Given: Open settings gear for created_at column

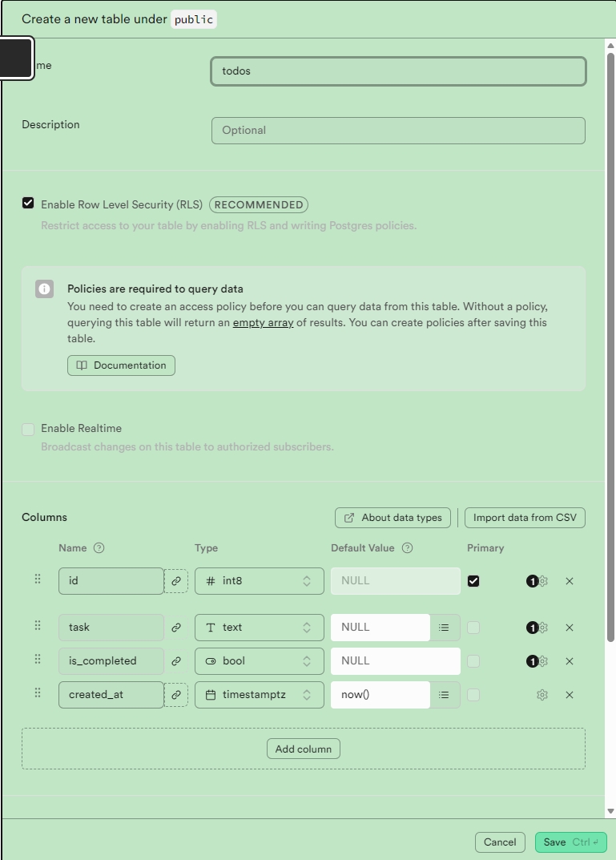Looking at the screenshot, I should point(542,695).
